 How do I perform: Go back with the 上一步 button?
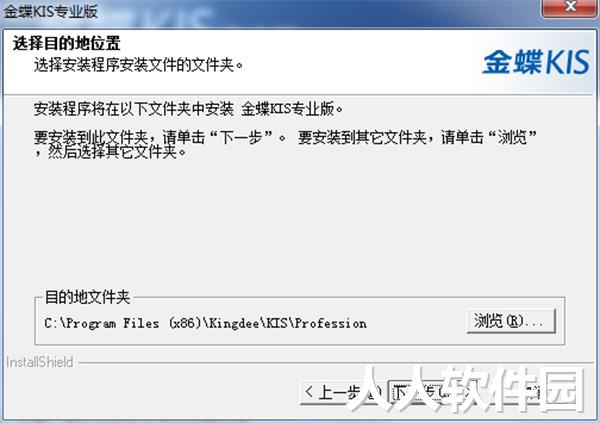click(x=342, y=392)
